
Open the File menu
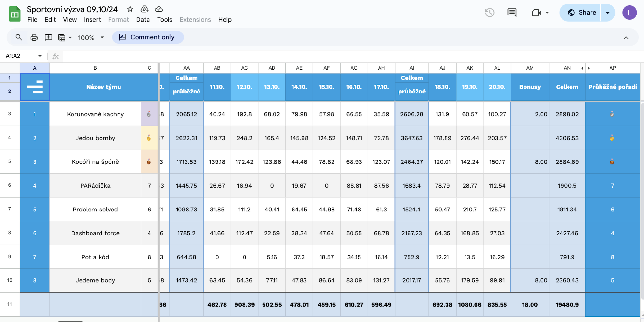[32, 20]
